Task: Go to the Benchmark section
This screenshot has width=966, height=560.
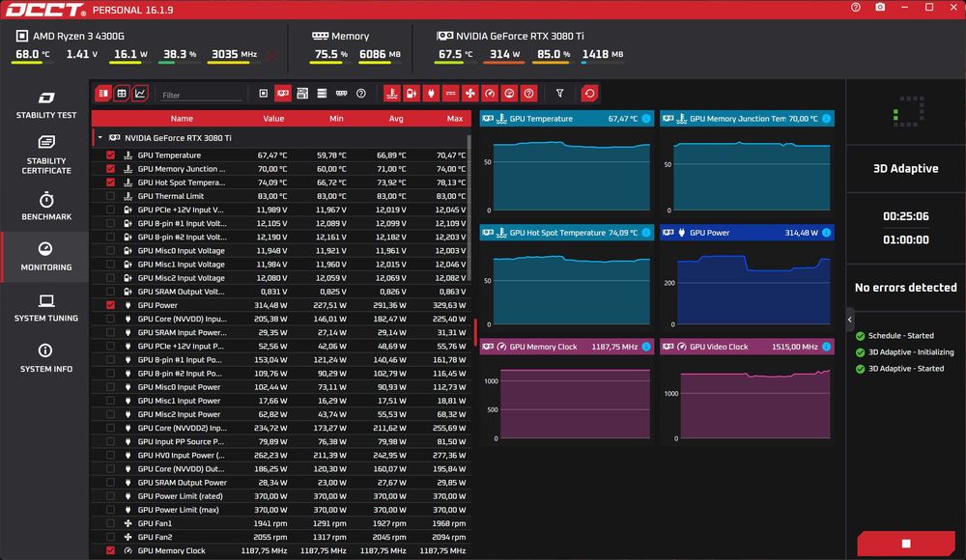Action: point(46,207)
